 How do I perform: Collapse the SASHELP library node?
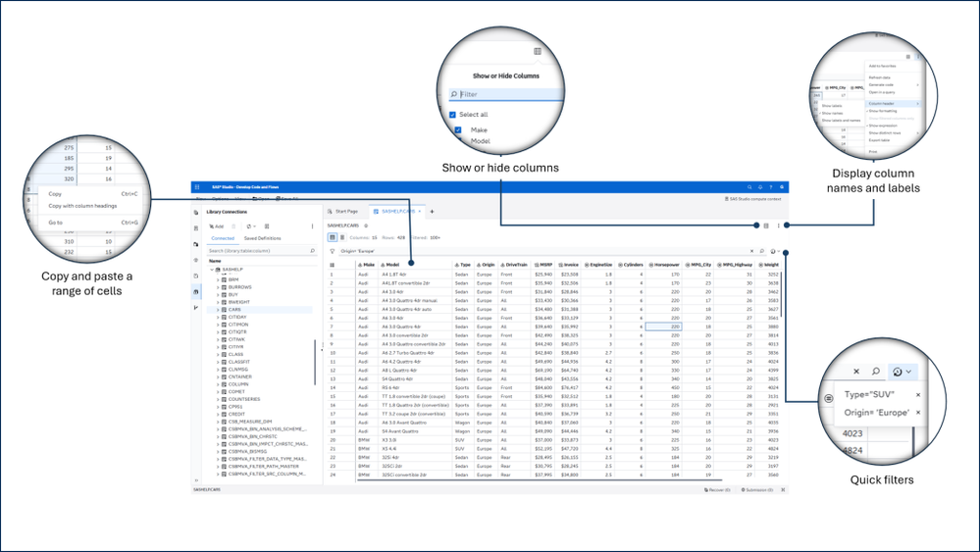pos(212,270)
